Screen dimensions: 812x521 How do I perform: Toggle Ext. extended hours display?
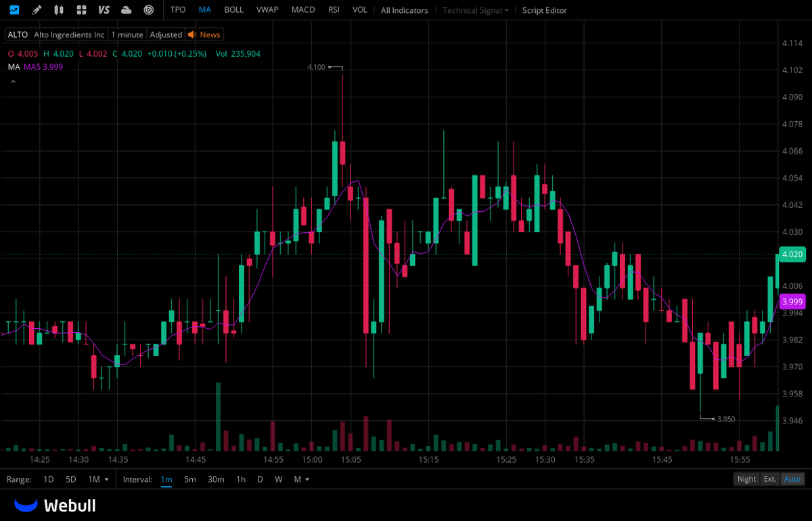click(x=770, y=479)
